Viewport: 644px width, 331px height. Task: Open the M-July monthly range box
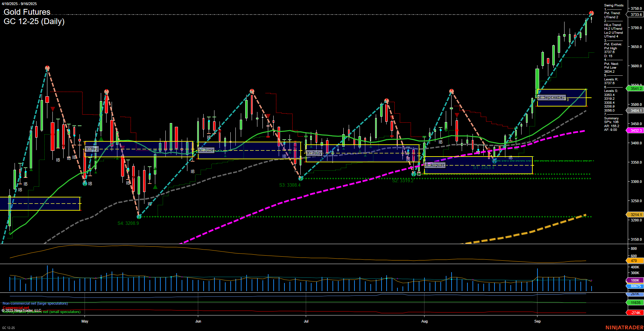(314, 153)
